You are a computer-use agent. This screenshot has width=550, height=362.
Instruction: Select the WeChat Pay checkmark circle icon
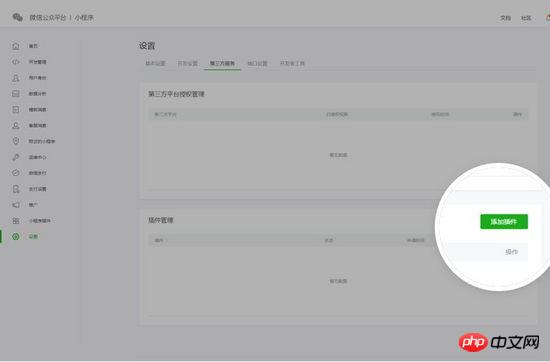click(x=16, y=173)
